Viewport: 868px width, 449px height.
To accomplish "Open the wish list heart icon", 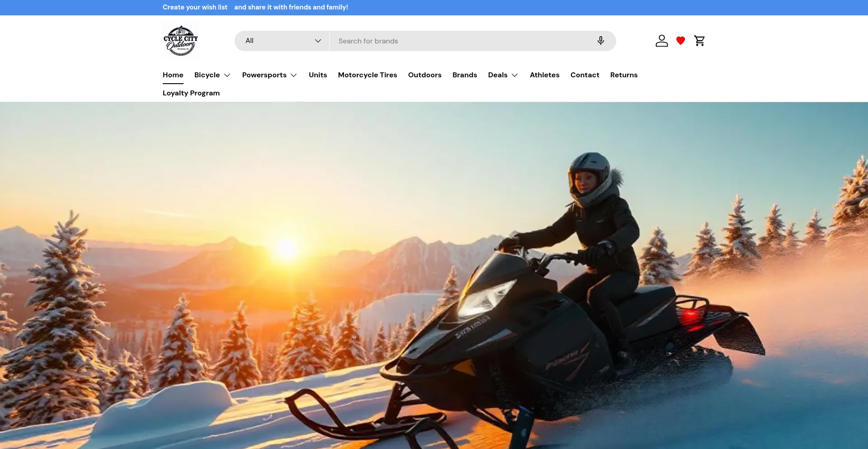I will coord(680,41).
